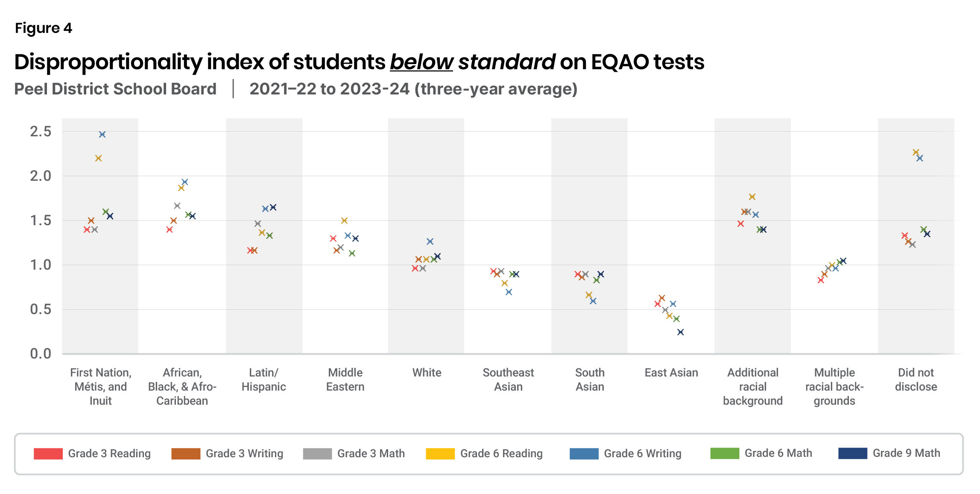
Task: Select the yellow marker in Additional racial background
Action: (752, 197)
